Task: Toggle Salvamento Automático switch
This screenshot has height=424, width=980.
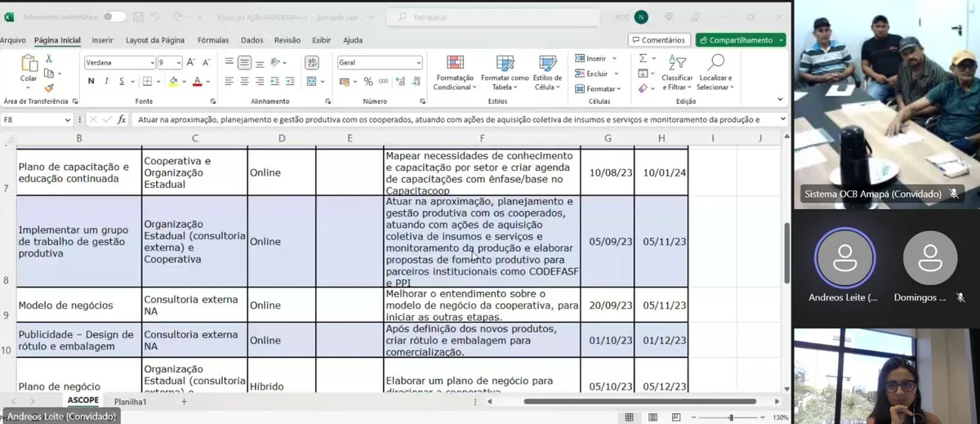Action: pos(114,16)
